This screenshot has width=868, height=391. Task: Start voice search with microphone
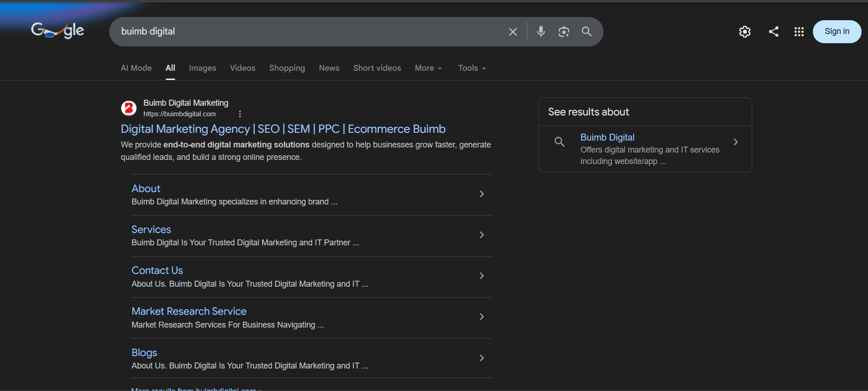tap(541, 31)
